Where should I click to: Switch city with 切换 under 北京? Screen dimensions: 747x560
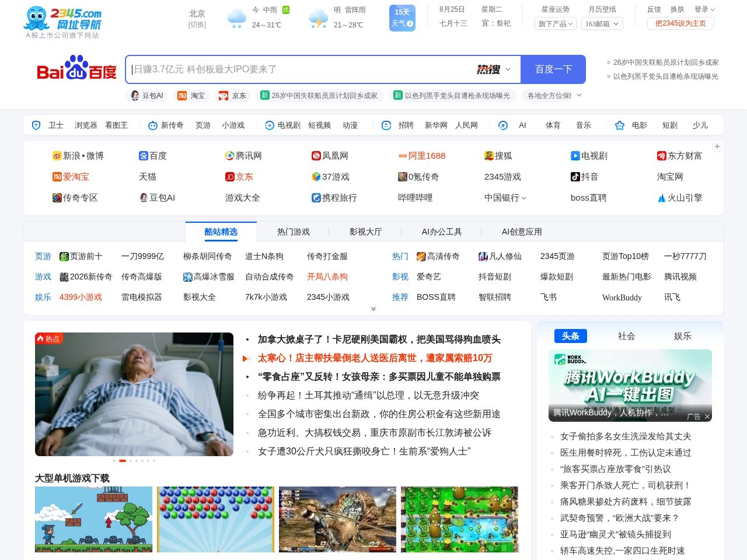tap(197, 24)
